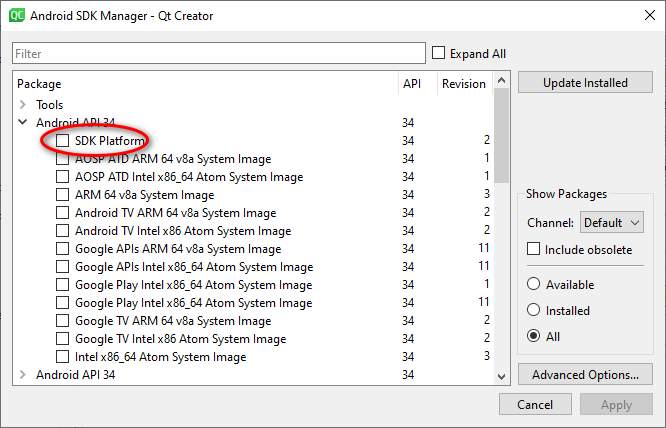Check AOSP ATD ARM 64 v8a System Image
This screenshot has width=666, height=428.
[x=62, y=158]
